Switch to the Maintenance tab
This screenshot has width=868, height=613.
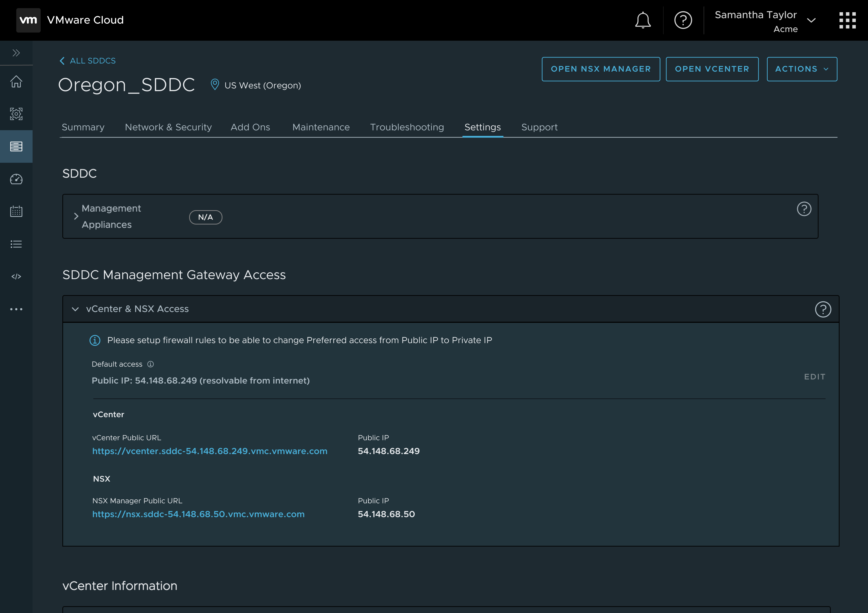pyautogui.click(x=321, y=127)
